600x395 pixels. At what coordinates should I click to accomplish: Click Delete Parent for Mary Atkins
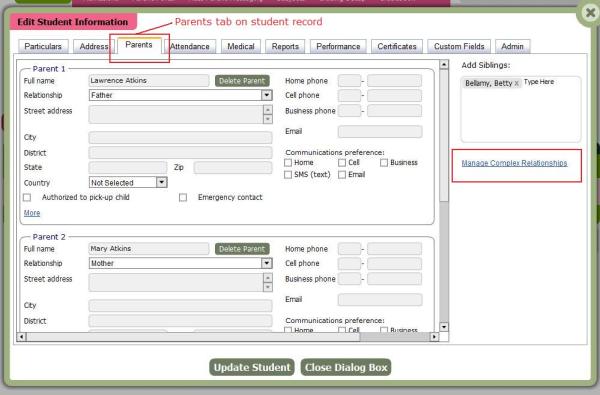[x=242, y=249]
